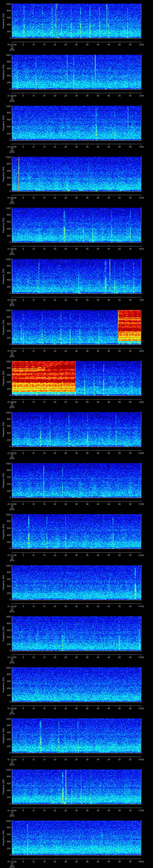Click the 21:10:00 start time label
This screenshot has height=868, width=153.
point(12,504)
